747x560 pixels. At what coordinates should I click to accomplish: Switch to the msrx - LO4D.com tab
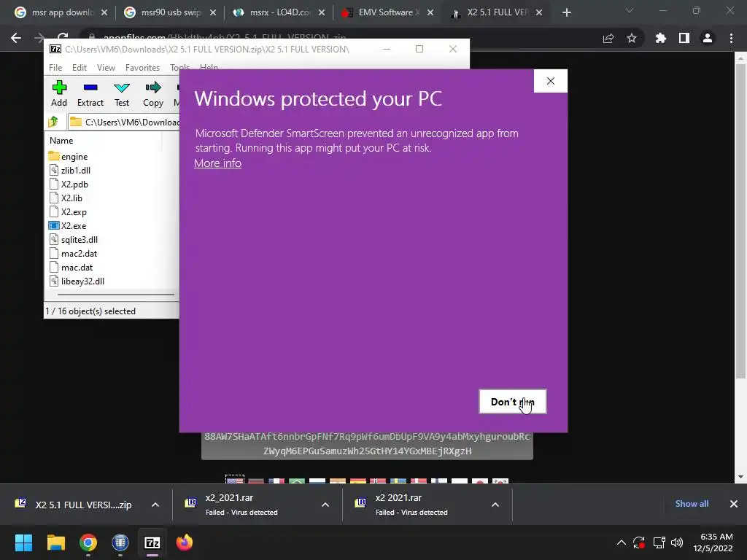click(272, 12)
